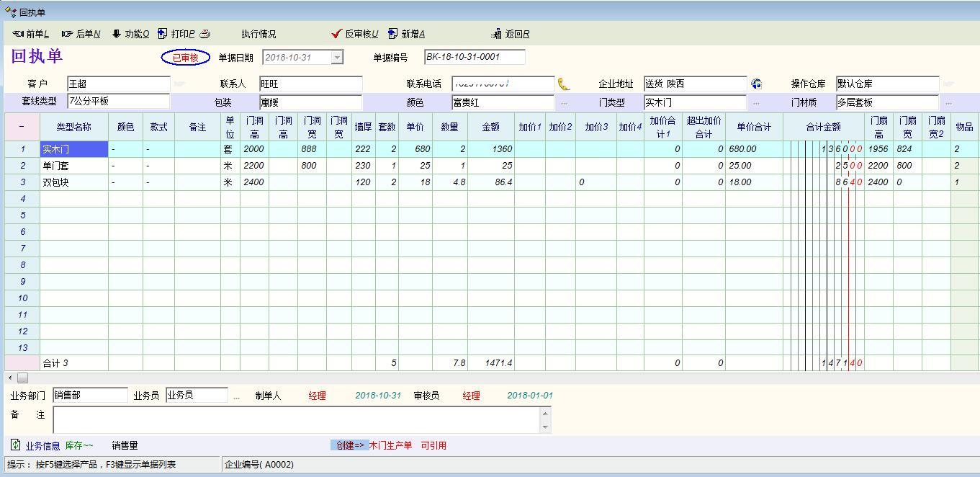
Task: Click the 企业编号( A0002) status bar entry
Action: coord(259,465)
